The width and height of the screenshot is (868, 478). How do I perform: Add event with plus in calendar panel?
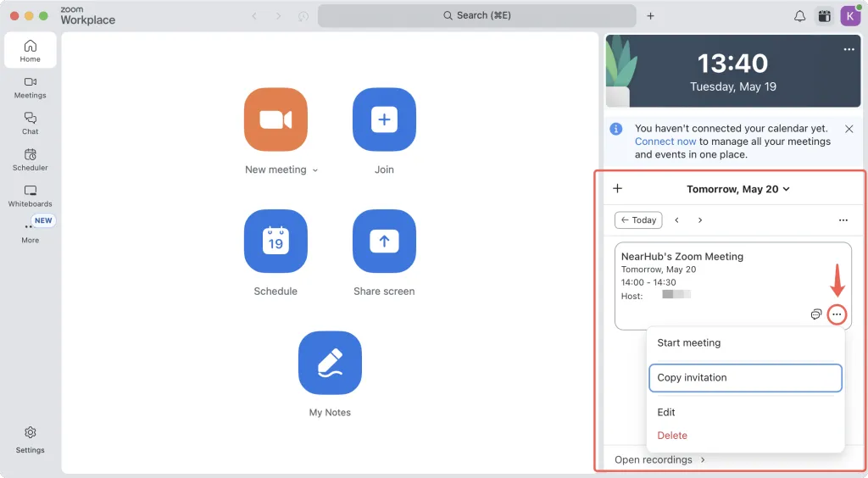click(x=618, y=189)
